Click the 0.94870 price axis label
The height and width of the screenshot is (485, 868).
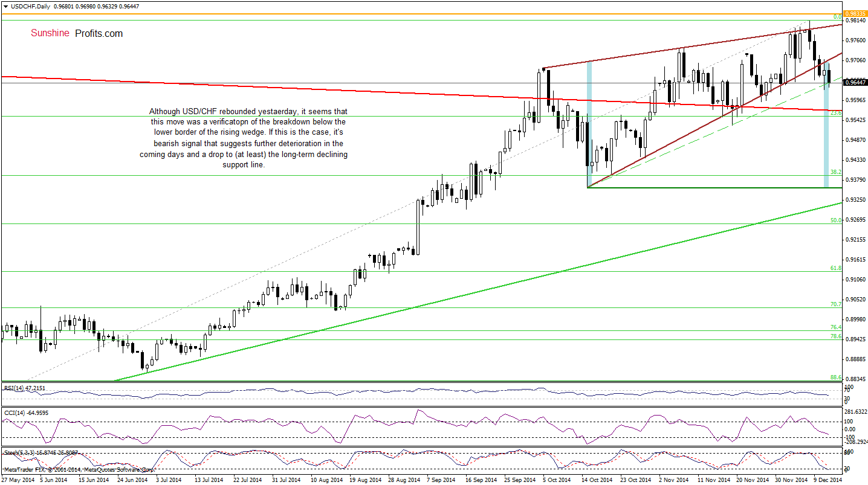click(855, 140)
